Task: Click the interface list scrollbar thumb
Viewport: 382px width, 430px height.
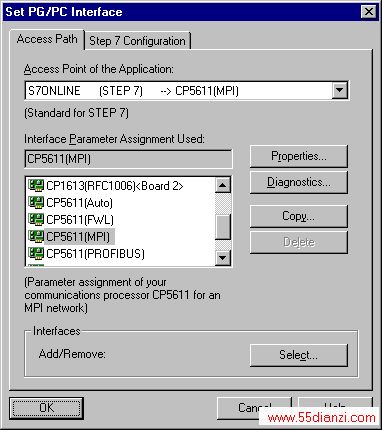Action: coord(223,227)
